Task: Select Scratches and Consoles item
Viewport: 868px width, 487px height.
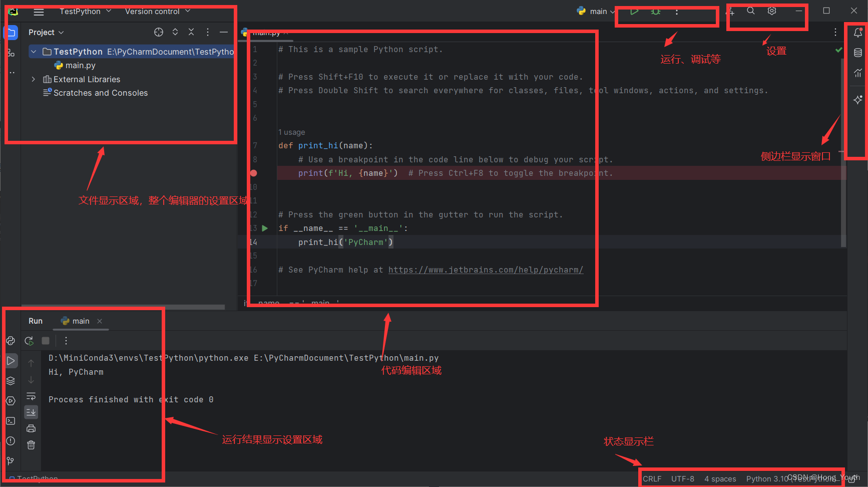Action: coord(96,93)
